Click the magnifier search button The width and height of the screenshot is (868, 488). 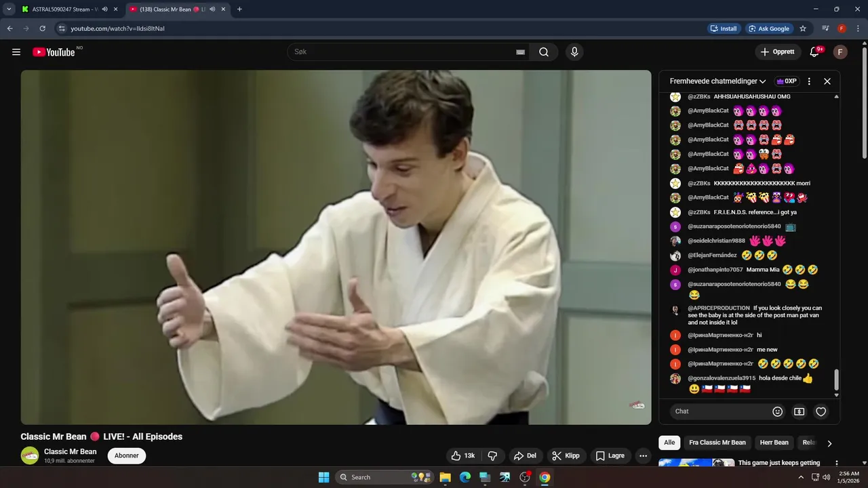544,52
